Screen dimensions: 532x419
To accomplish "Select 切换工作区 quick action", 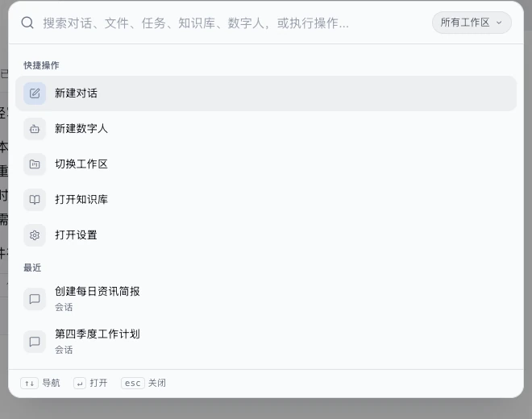I will pos(266,164).
